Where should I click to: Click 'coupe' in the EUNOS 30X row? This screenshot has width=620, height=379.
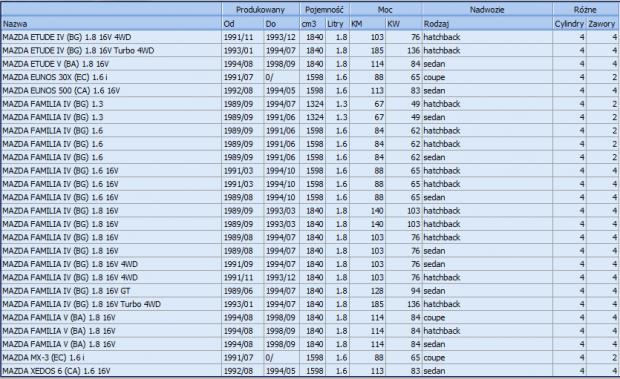(x=434, y=77)
